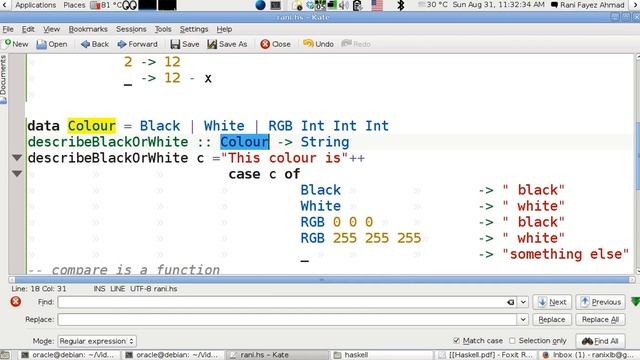Open the File menu
This screenshot has height=360, width=640.
(x=8, y=29)
